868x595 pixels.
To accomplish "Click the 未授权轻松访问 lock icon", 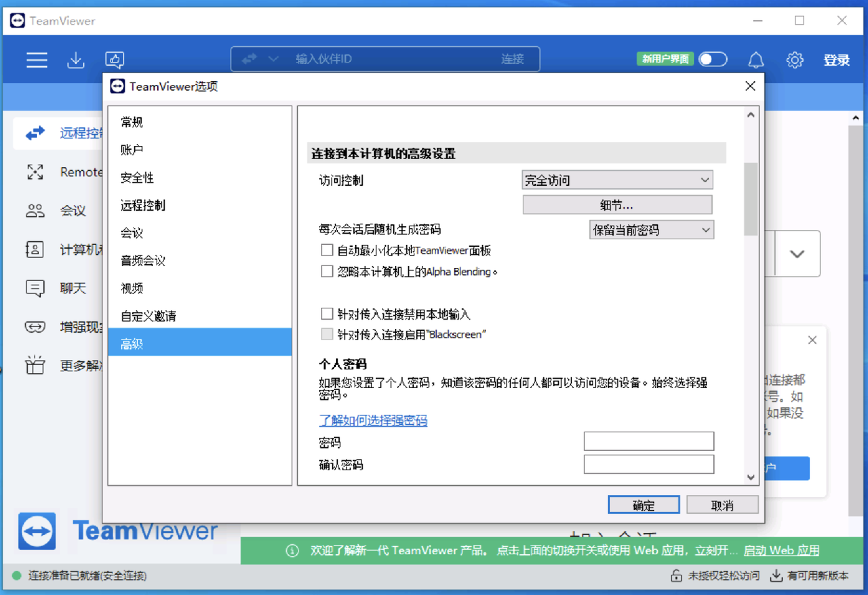I will (x=676, y=576).
